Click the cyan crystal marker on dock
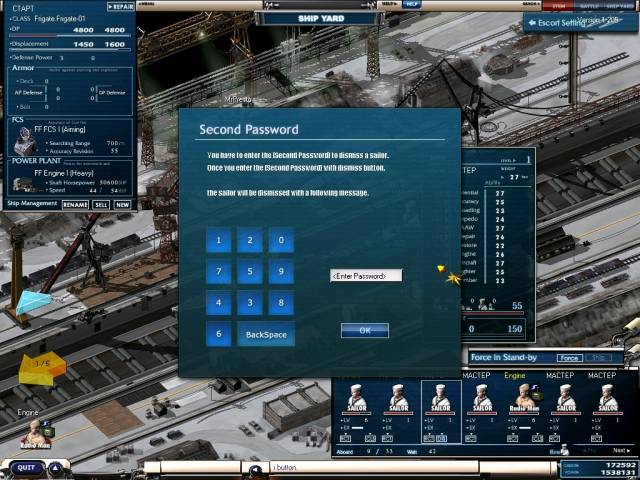 coord(33,302)
